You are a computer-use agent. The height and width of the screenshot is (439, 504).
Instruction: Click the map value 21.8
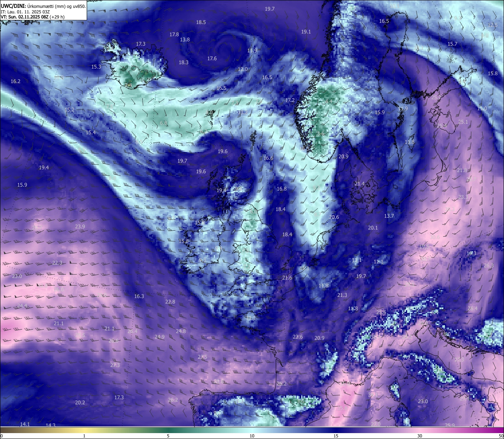(x=462, y=170)
